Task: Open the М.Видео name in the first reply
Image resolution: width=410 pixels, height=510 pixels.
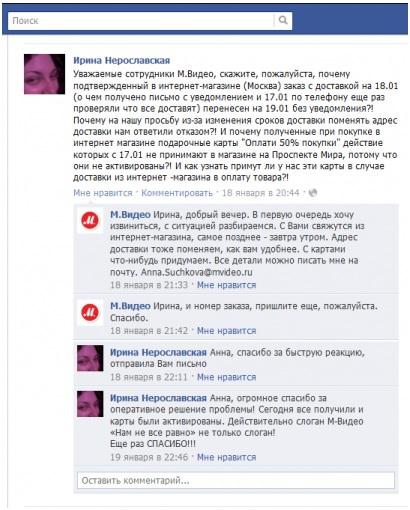Action: tap(130, 215)
